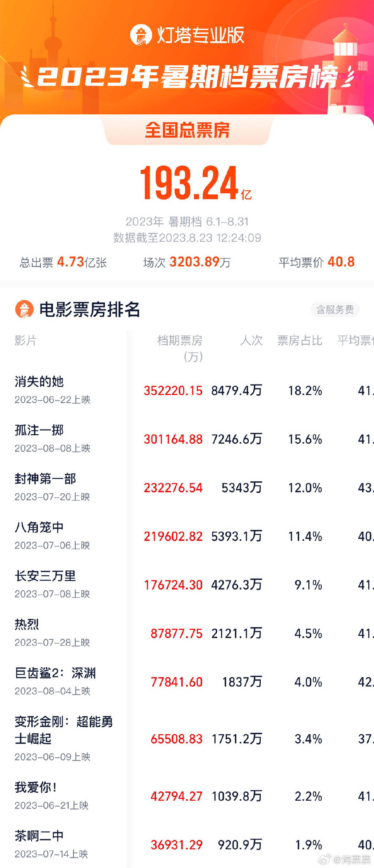The image size is (374, 868).
Task: Click the lighthouse icon beside 电影票房排名
Action: 24,310
